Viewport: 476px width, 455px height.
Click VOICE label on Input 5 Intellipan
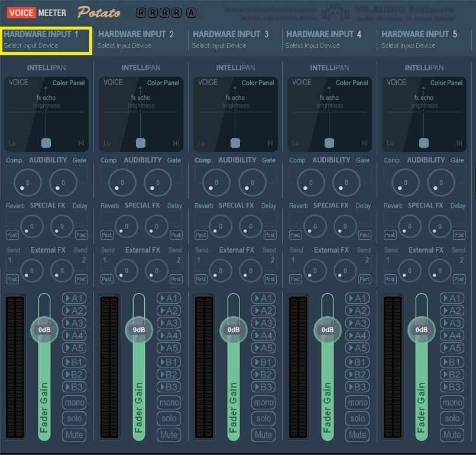396,82
